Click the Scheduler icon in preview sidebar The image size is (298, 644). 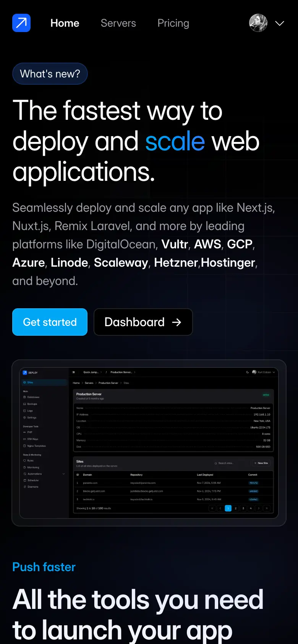pos(25,480)
